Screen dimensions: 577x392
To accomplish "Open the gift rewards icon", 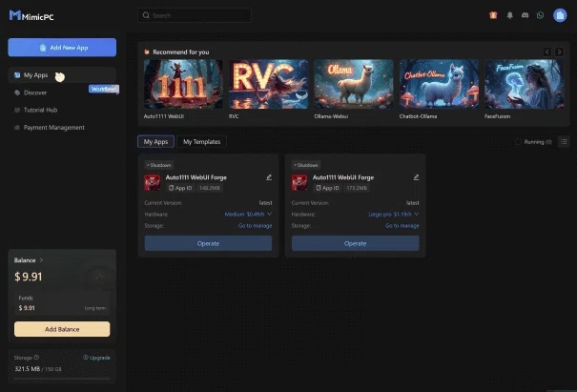I will tap(493, 15).
